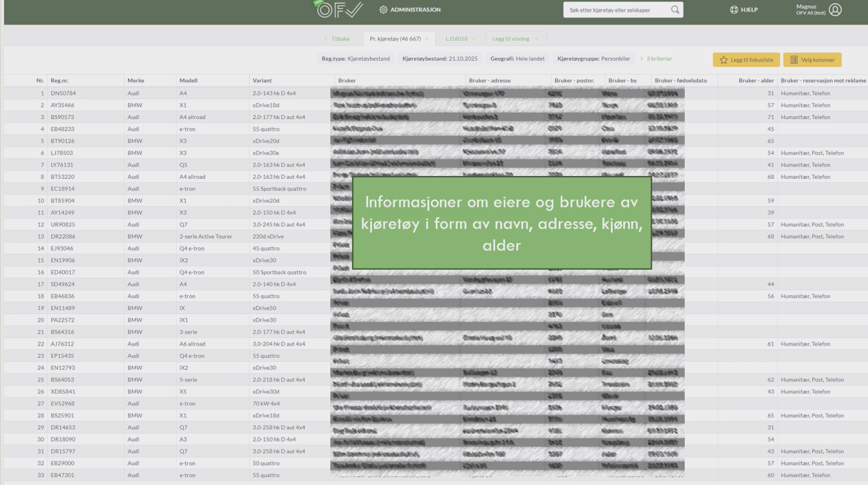The height and width of the screenshot is (485, 868).
Task: Select the Pr. kjøretøy (46 667) tab
Action: pos(395,39)
